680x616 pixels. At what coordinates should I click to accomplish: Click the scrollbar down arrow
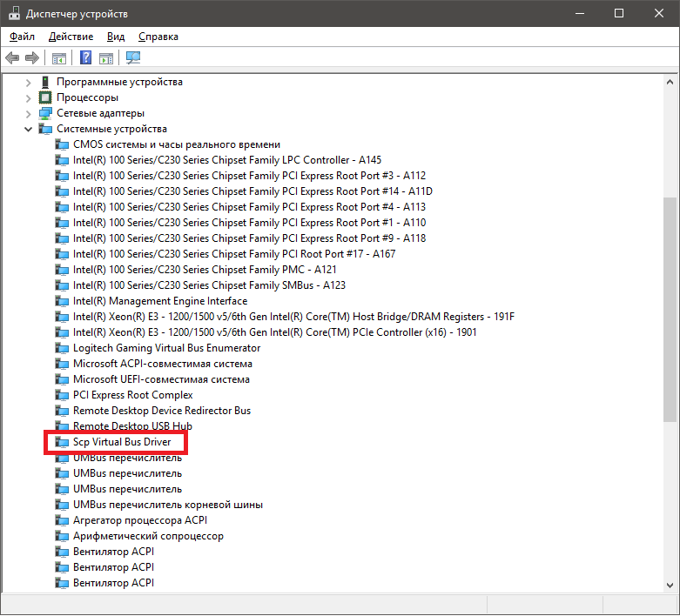click(670, 585)
